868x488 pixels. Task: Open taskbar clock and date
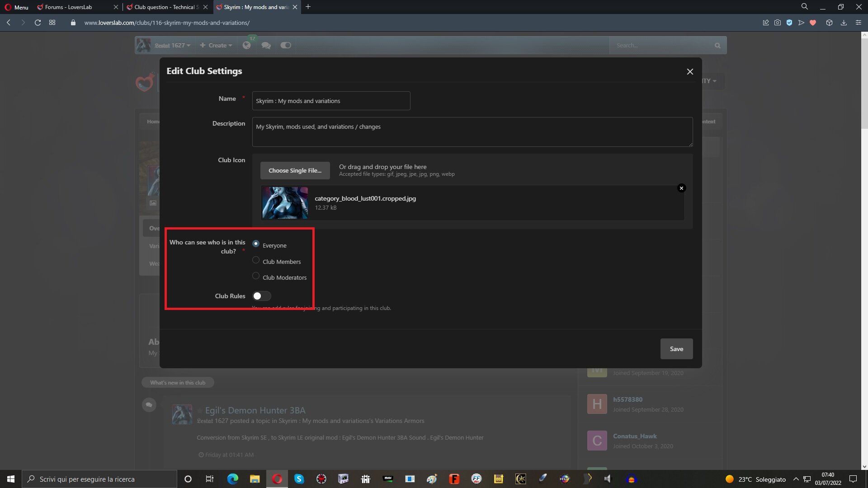[x=828, y=479]
